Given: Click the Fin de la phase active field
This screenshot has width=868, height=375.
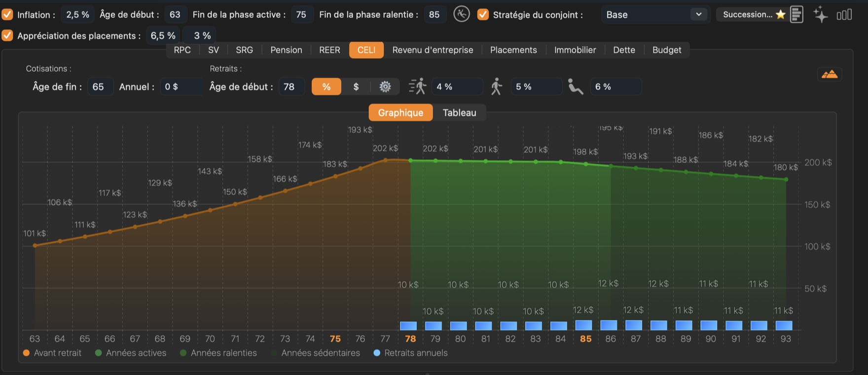Looking at the screenshot, I should point(301,14).
